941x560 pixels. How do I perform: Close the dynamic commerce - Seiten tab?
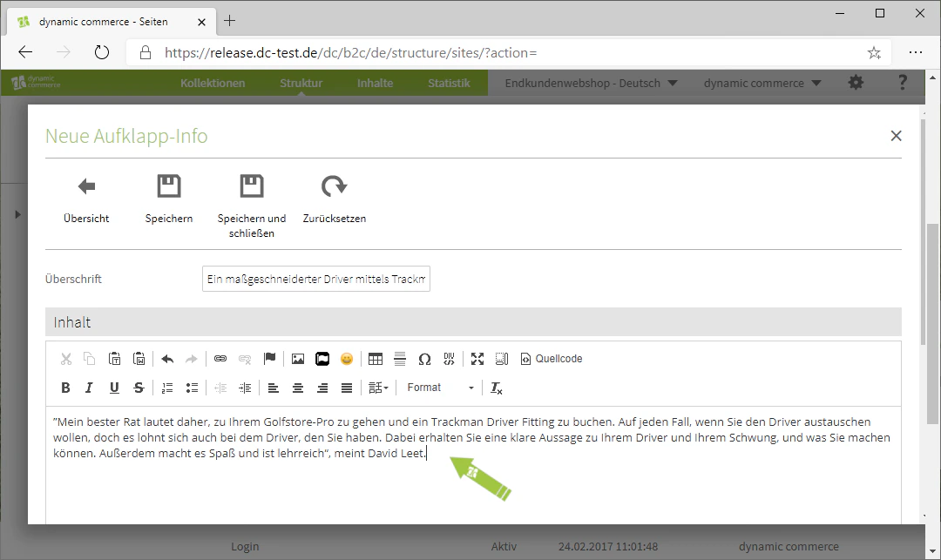click(201, 22)
